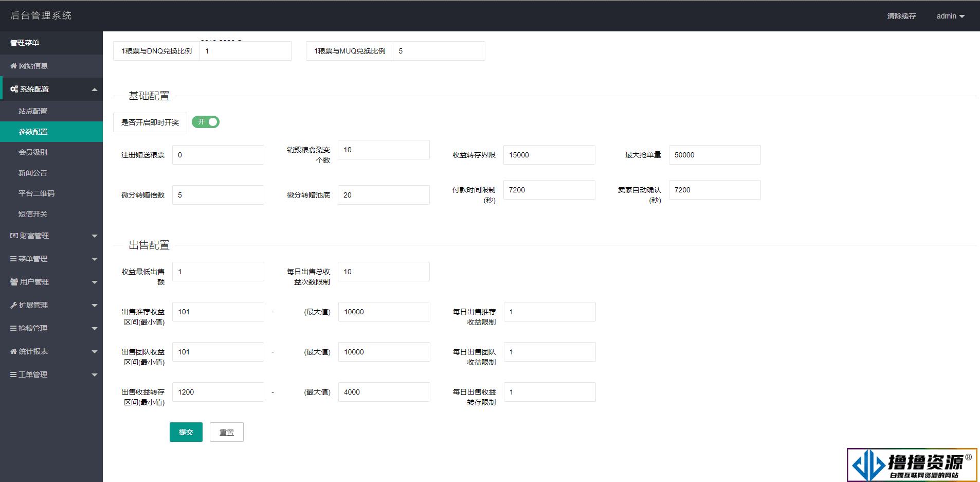
Task: Click the 提交 submit button
Action: (x=186, y=432)
